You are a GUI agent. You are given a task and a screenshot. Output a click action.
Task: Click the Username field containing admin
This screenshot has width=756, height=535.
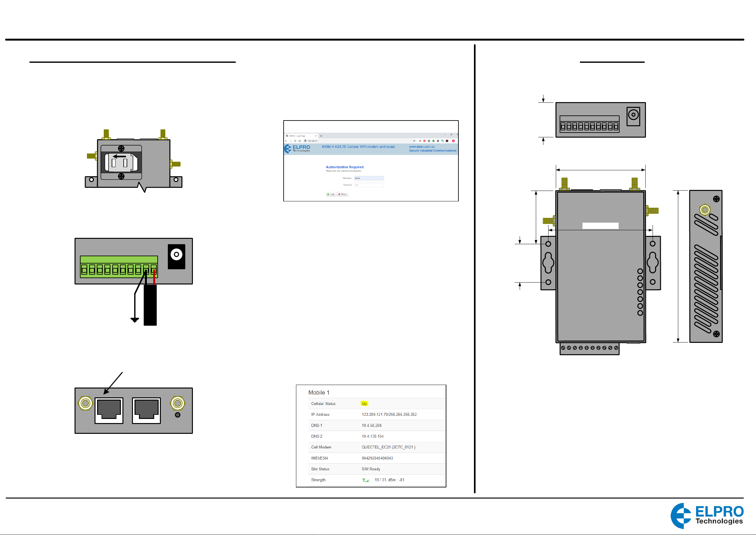click(x=369, y=178)
